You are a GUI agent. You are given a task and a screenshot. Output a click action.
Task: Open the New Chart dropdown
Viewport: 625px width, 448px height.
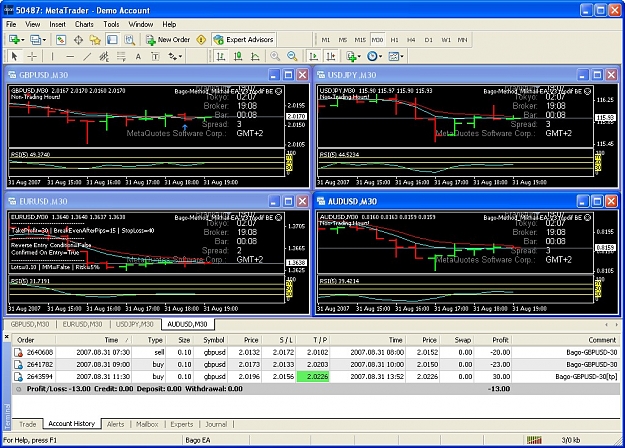17,40
